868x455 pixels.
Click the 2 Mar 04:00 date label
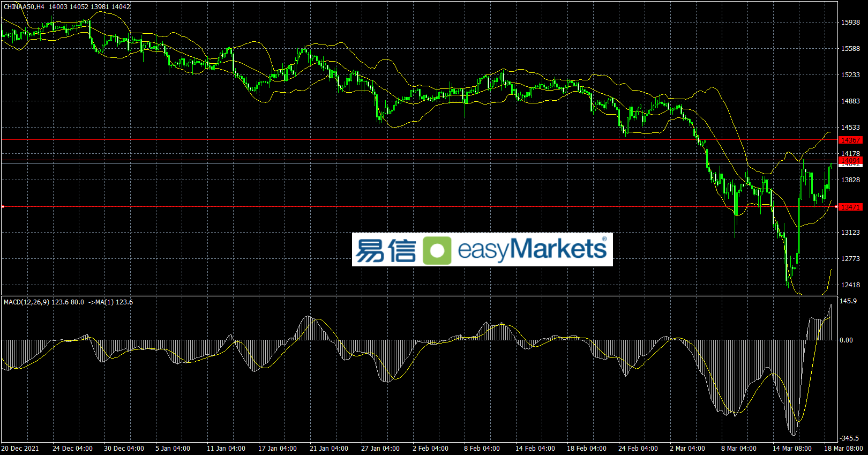(687, 449)
